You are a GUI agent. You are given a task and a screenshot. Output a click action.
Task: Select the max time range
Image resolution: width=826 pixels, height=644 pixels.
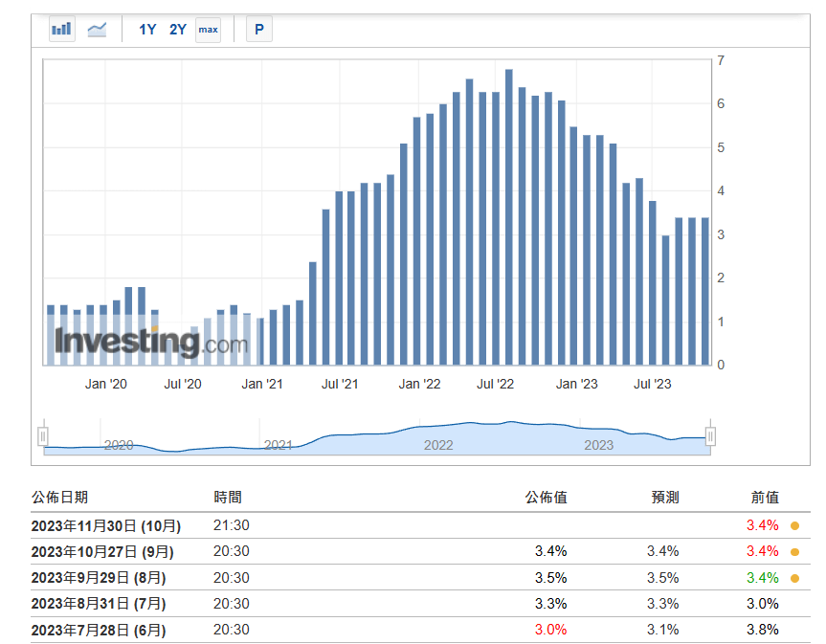pos(208,30)
